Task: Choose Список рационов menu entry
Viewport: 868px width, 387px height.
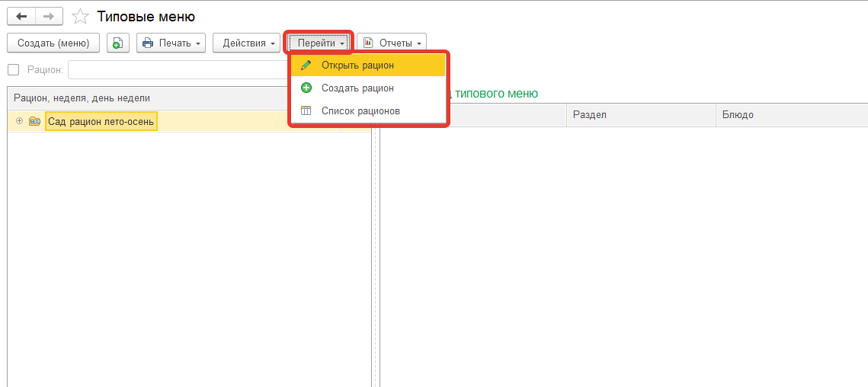Action: point(360,111)
